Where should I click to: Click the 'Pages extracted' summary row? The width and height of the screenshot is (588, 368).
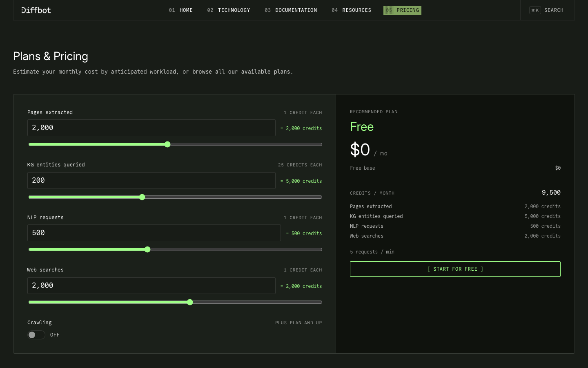[455, 206]
